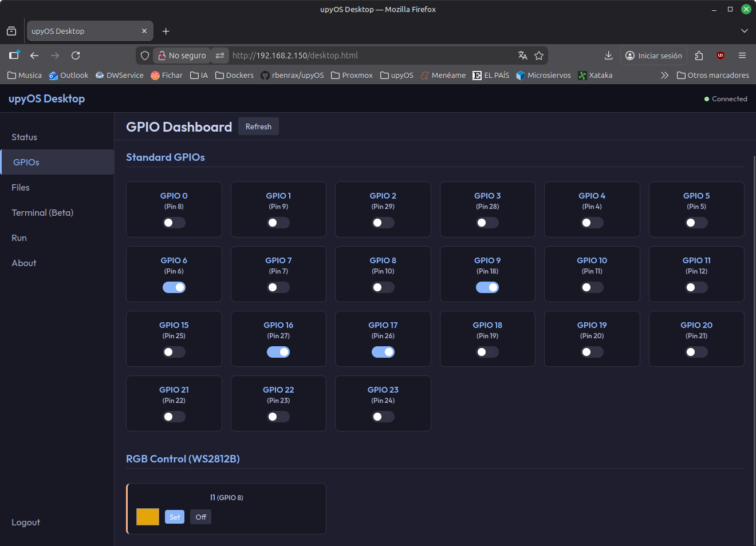Reload the current page
This screenshot has height=546, width=756.
(x=76, y=56)
